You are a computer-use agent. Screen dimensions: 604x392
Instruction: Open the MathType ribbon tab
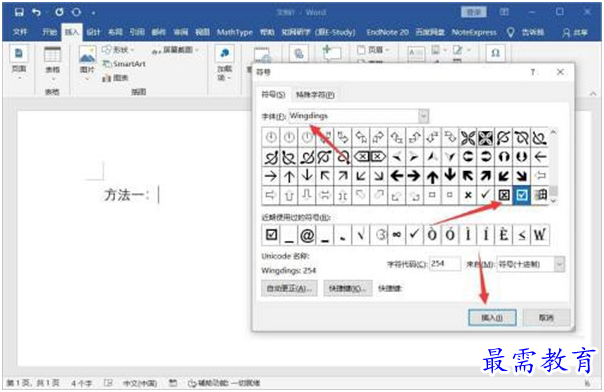click(235, 32)
